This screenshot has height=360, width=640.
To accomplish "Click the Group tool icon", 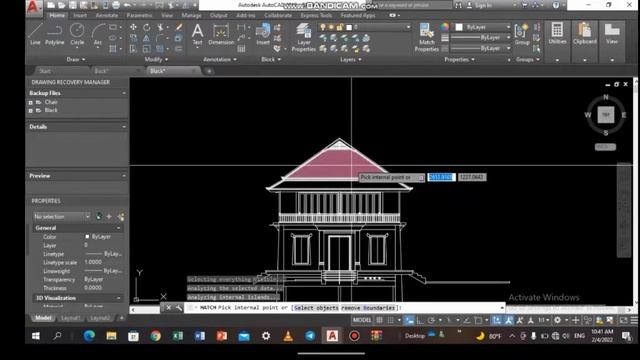I will pyautogui.click(x=522, y=34).
